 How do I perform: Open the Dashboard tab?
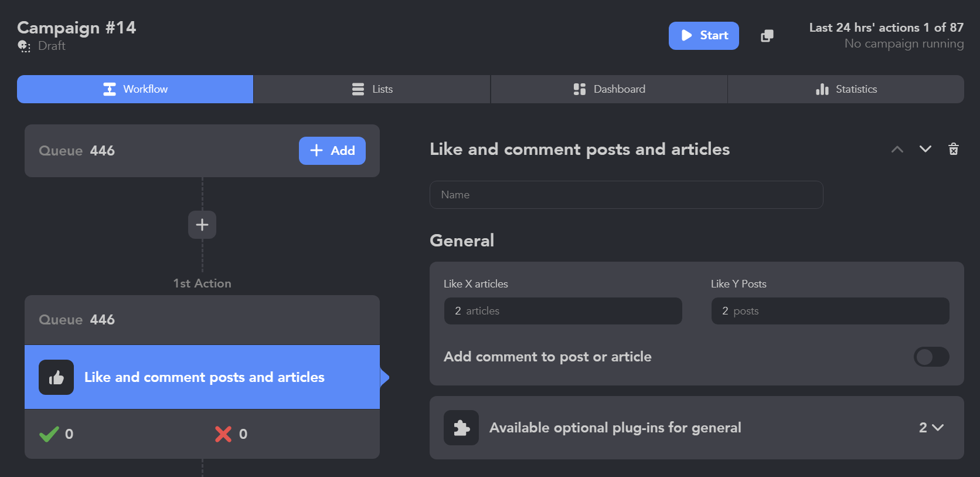pyautogui.click(x=609, y=89)
